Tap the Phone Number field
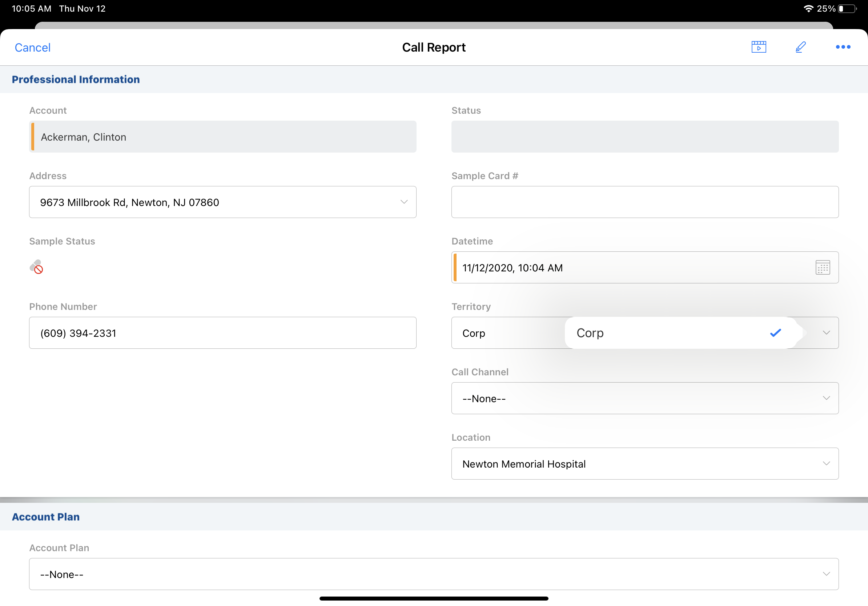The height and width of the screenshot is (606, 868). (x=222, y=333)
